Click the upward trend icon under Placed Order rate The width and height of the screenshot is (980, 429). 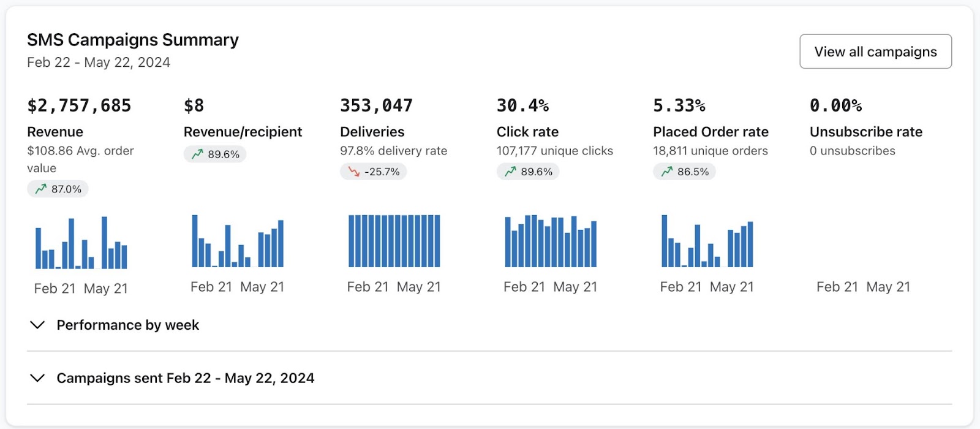(667, 172)
